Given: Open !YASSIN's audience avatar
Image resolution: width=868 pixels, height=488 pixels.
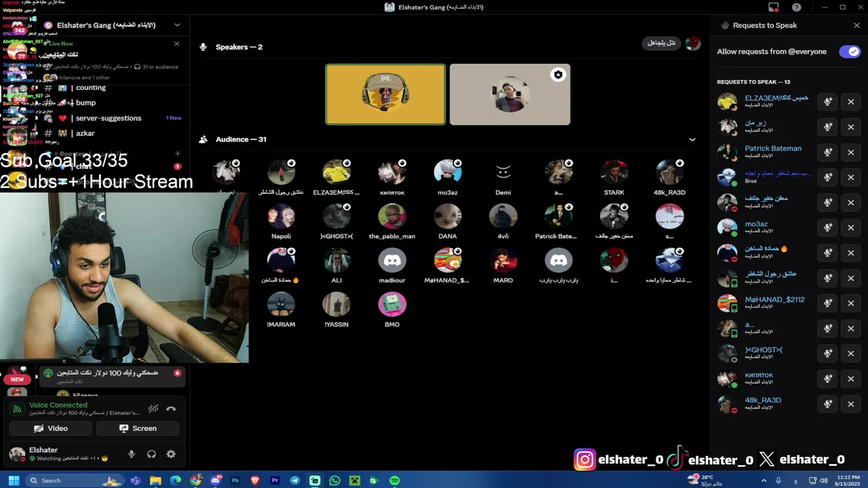Looking at the screenshot, I should [336, 304].
